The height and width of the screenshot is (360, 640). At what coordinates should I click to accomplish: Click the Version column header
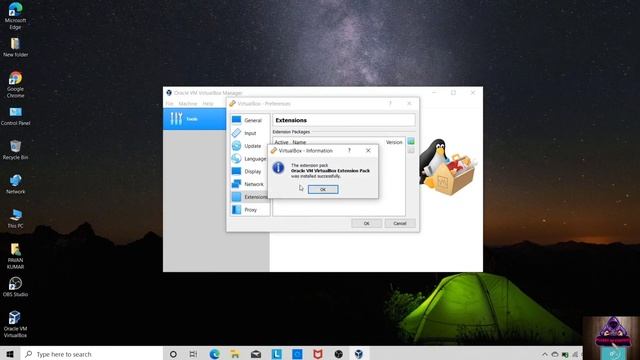[394, 142]
